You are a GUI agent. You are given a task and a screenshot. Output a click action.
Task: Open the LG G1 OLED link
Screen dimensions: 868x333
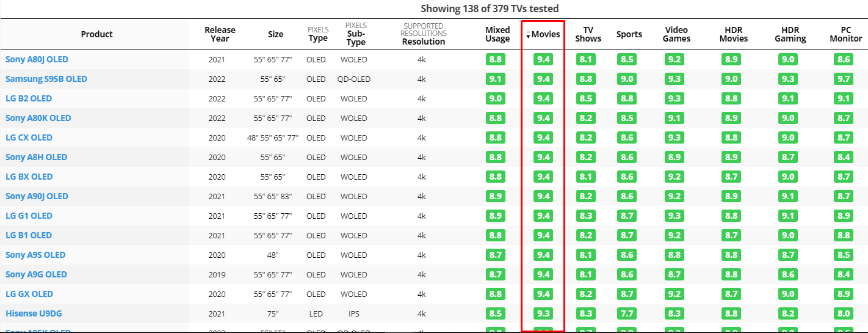point(29,216)
